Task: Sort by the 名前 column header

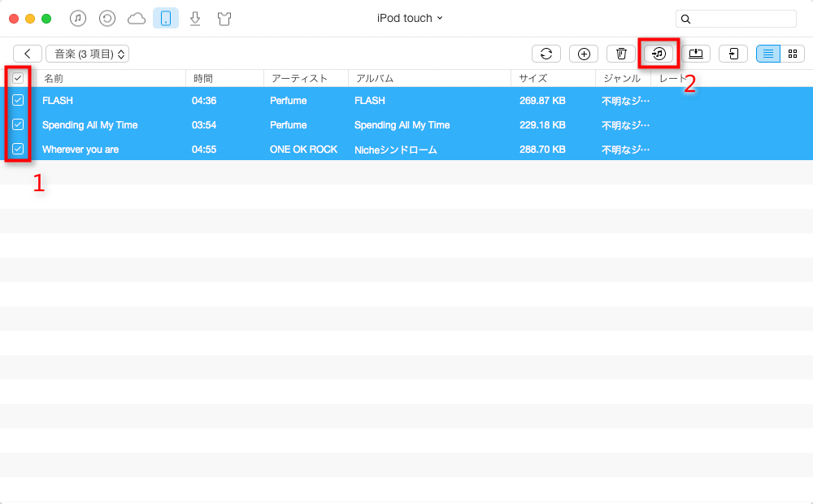Action: pos(54,78)
